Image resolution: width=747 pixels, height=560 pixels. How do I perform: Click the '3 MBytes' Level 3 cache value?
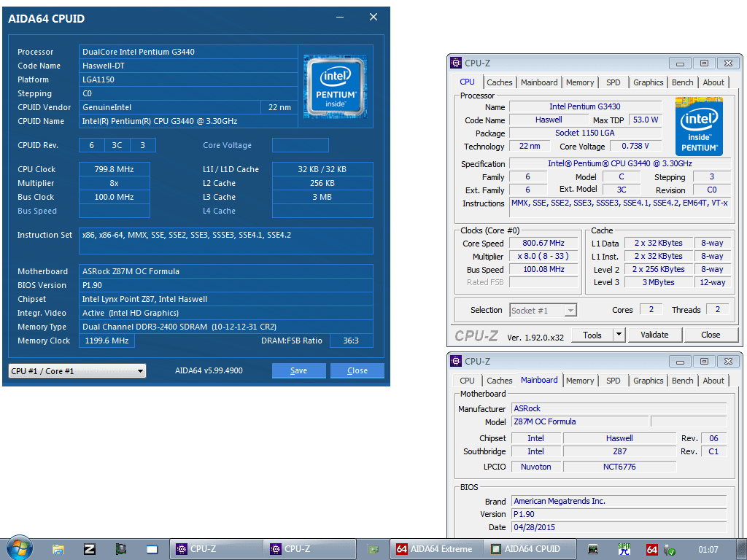[658, 282]
